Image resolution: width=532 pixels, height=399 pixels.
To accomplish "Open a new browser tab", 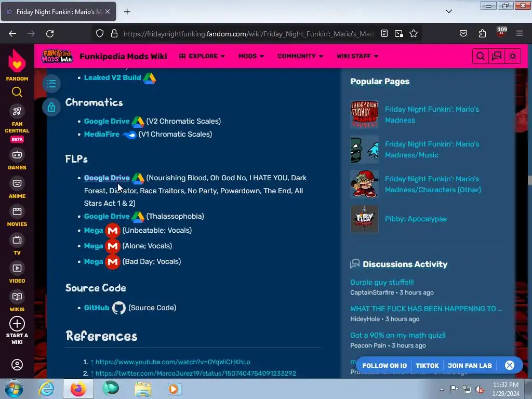I will pos(127,12).
